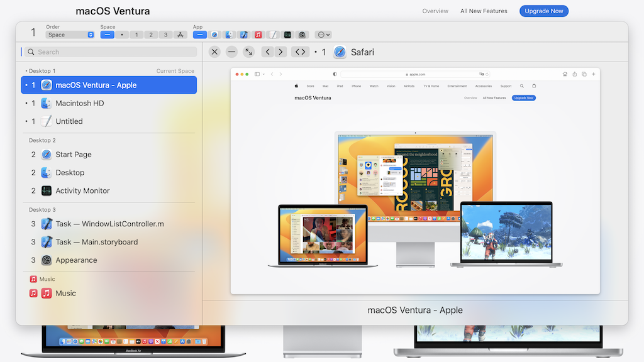Filter apps by Music icon in App bar

[x=258, y=35]
